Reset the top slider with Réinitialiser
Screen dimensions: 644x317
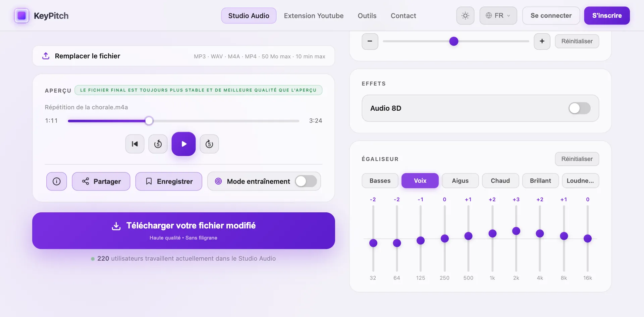(577, 41)
